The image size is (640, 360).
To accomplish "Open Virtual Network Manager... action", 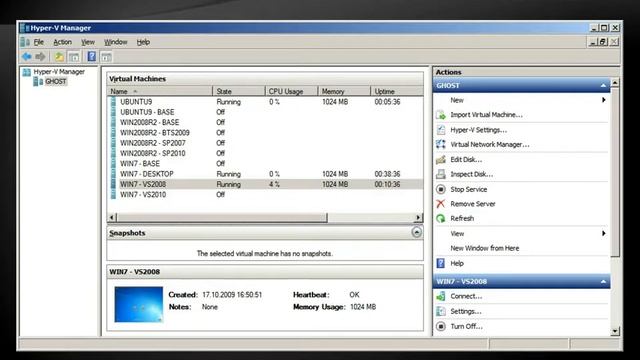I will click(x=490, y=144).
